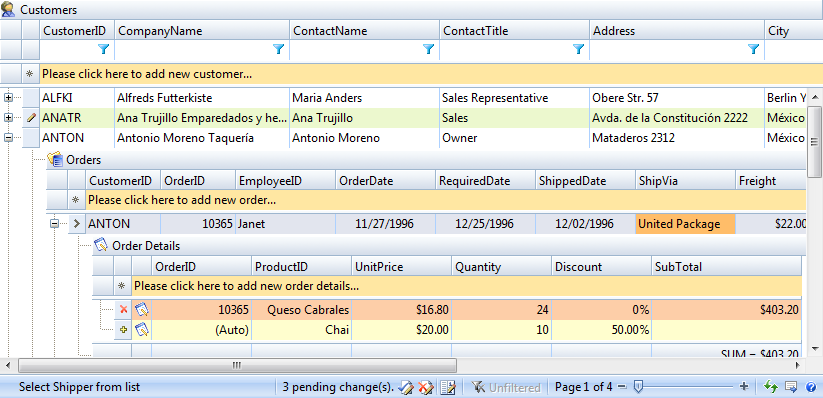Click the OrderDate column header in Orders

(x=385, y=181)
